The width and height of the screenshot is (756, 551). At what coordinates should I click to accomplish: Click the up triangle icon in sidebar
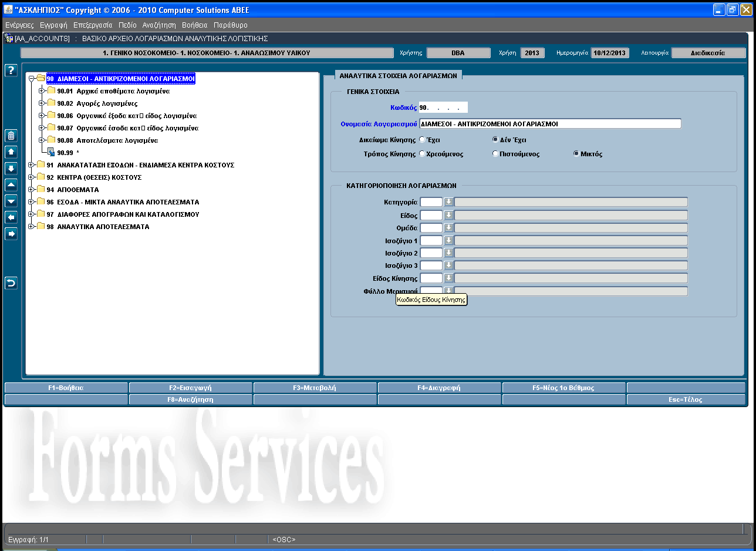(11, 184)
